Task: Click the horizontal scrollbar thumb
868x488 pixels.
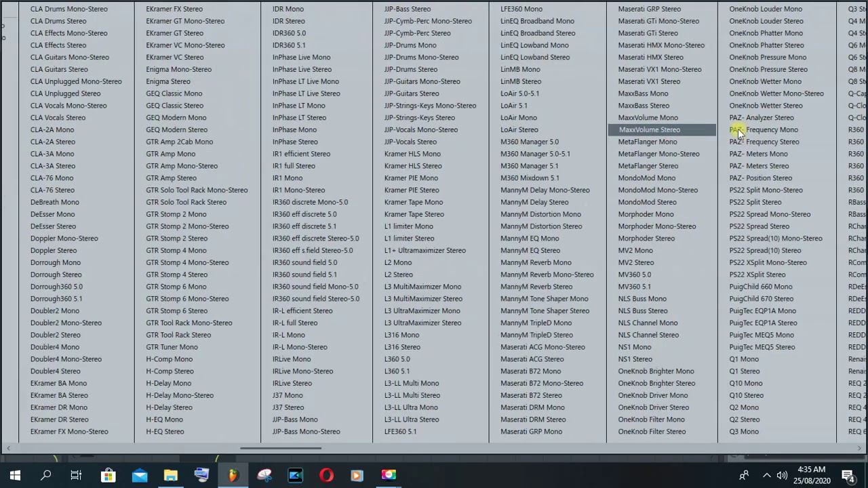Action: click(281, 448)
